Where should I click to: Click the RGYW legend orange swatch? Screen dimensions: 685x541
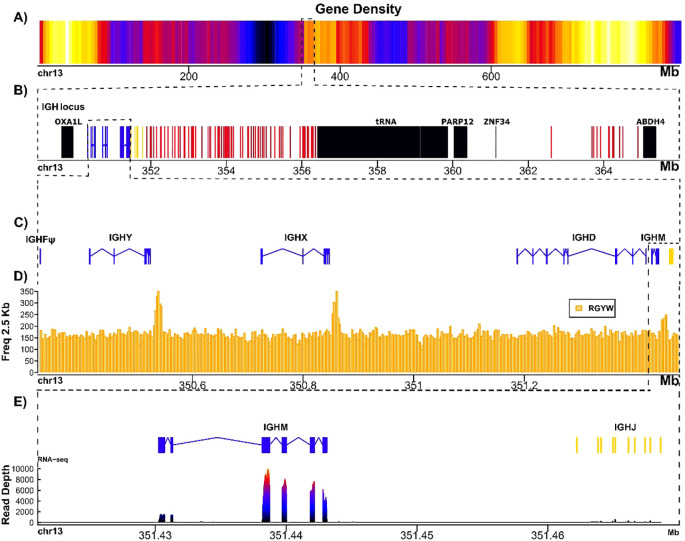pyautogui.click(x=579, y=308)
